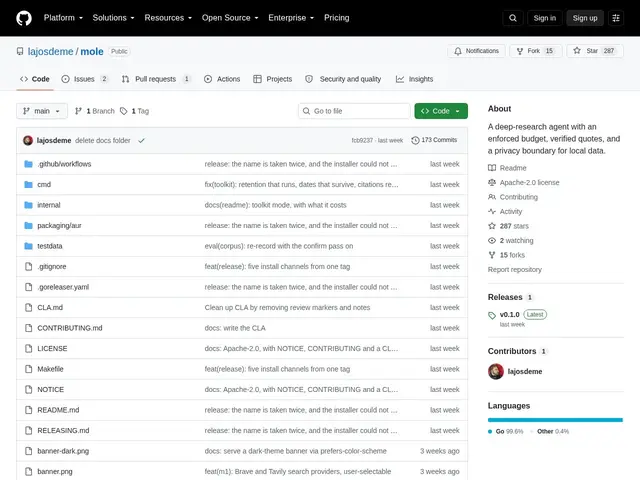Switch to Security and quality tab

[x=343, y=79]
